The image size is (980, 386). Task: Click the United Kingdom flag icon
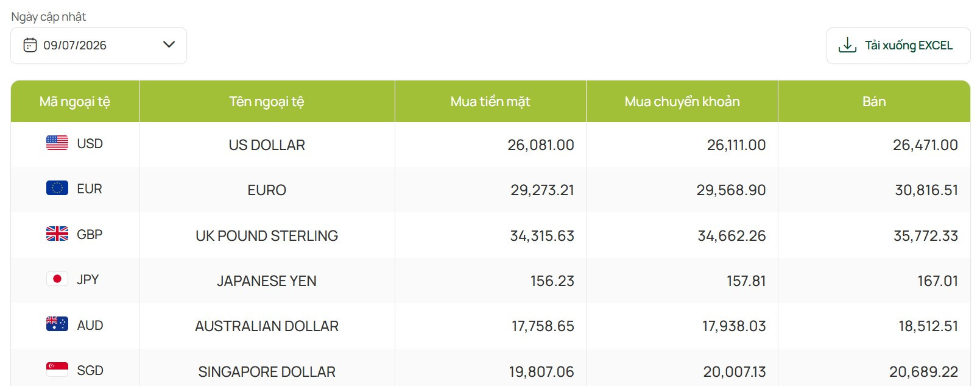pos(57,234)
